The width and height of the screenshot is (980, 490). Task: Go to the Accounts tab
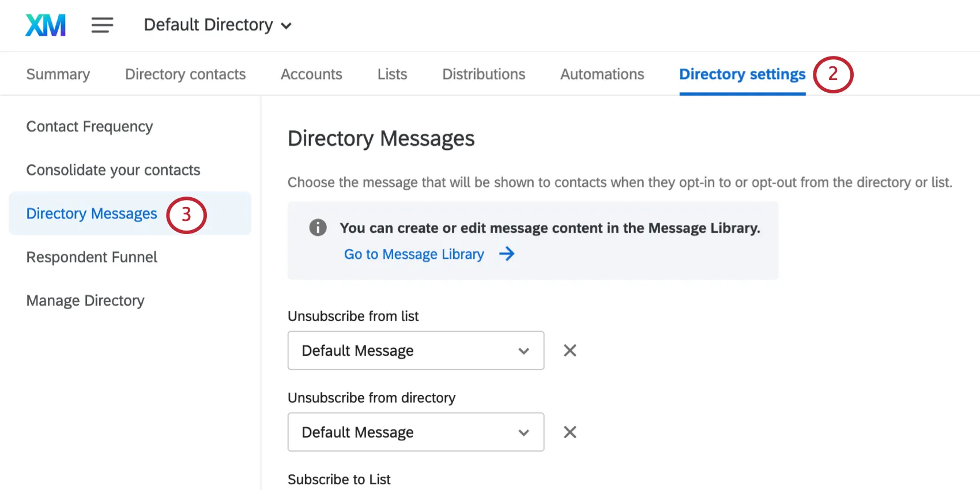coord(311,74)
